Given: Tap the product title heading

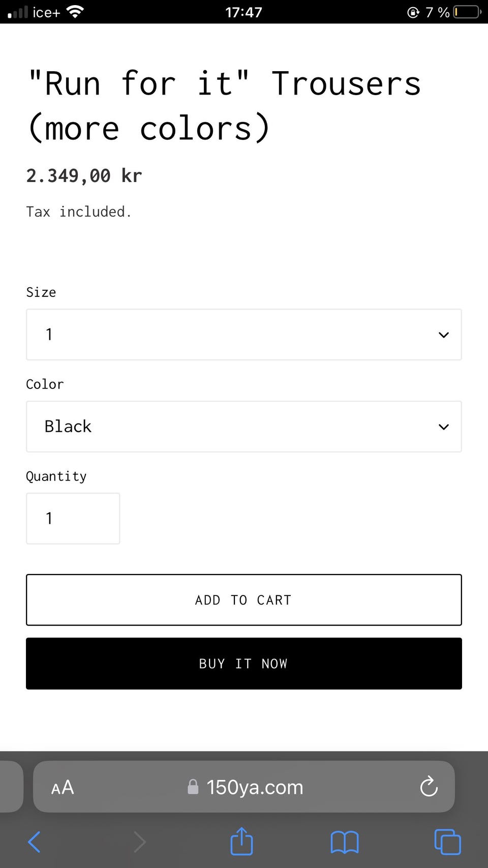Looking at the screenshot, I should (x=224, y=106).
